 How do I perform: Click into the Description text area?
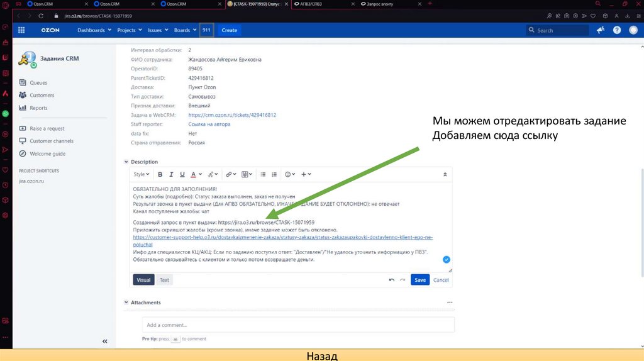coord(291,226)
